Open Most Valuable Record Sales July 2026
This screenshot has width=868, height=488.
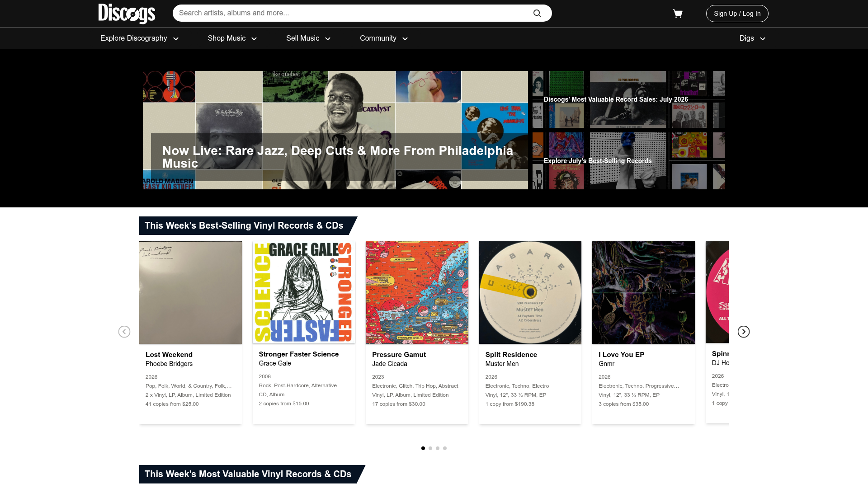(x=628, y=99)
